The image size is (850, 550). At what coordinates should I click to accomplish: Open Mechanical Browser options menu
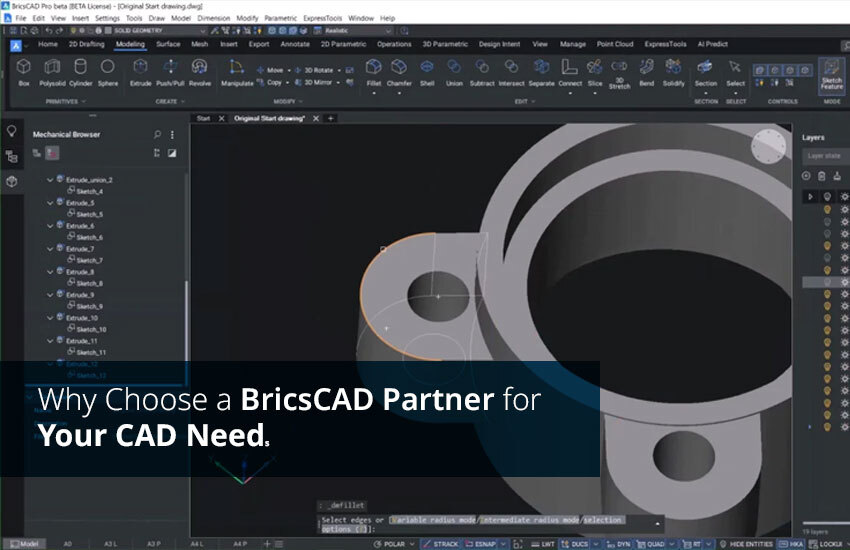(172, 134)
